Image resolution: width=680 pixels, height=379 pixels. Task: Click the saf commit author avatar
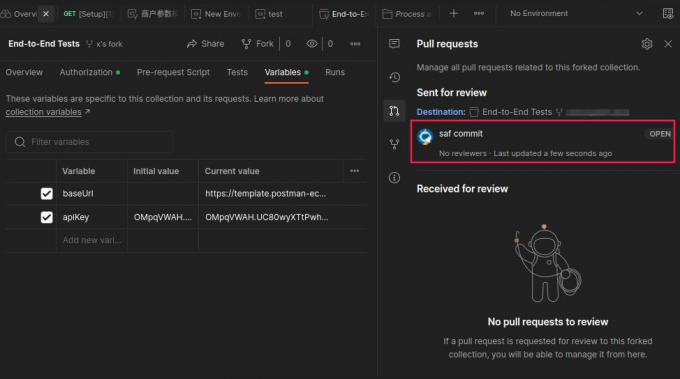[425, 137]
